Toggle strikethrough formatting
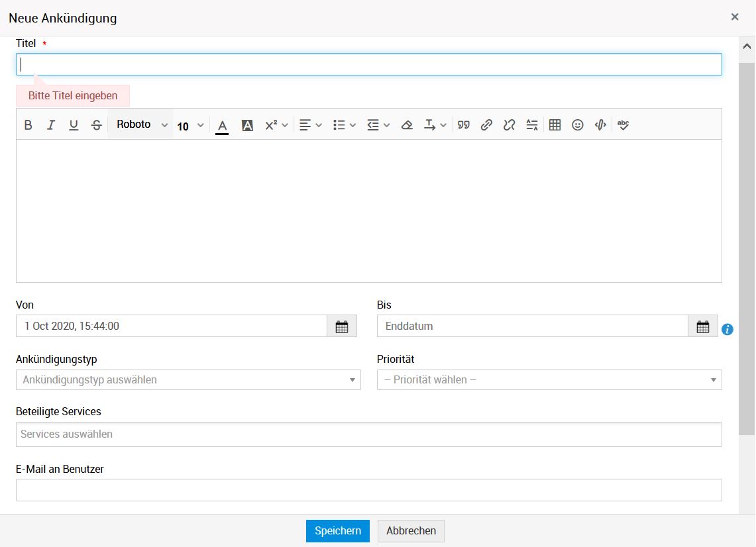This screenshot has height=547, width=756. click(x=97, y=124)
